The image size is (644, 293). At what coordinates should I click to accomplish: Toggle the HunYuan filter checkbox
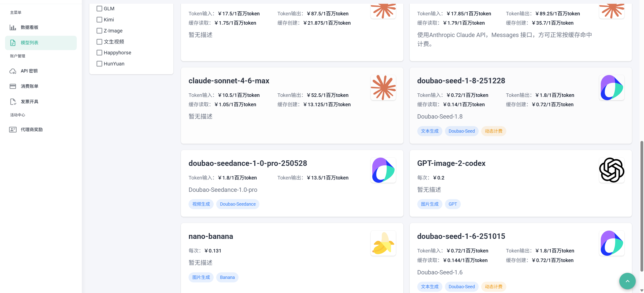tap(99, 64)
